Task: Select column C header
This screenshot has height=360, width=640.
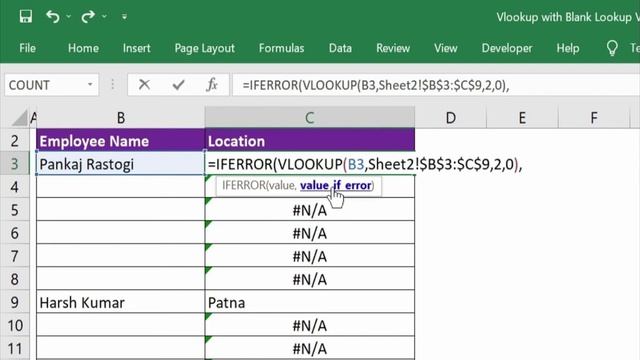Action: (x=310, y=118)
